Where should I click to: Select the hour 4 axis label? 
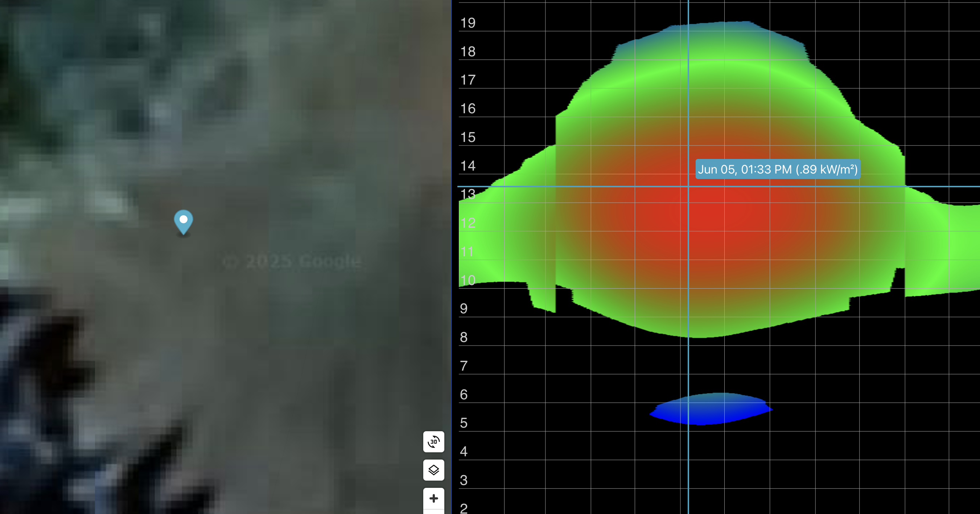[x=464, y=452]
